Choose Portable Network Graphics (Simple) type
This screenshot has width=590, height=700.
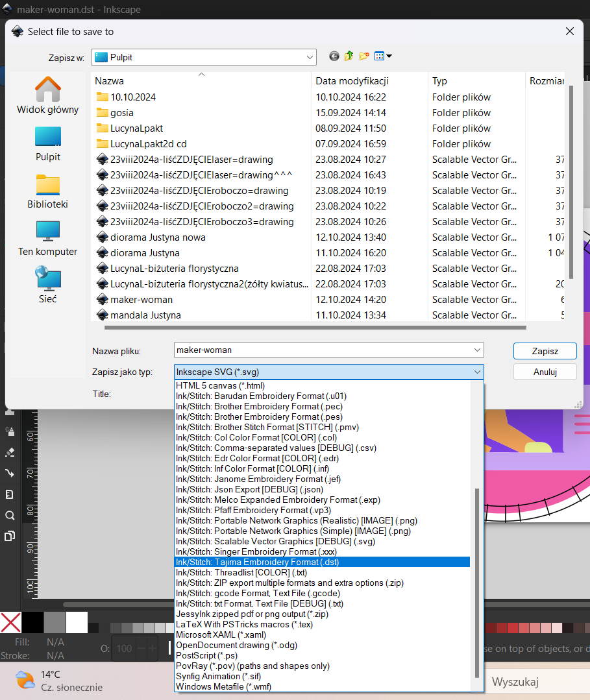point(322,531)
